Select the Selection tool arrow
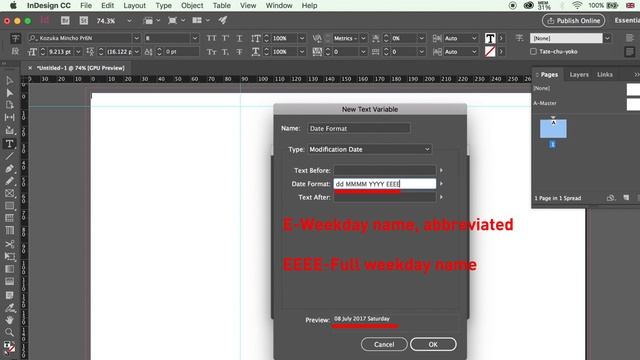640x360 pixels. coord(9,81)
